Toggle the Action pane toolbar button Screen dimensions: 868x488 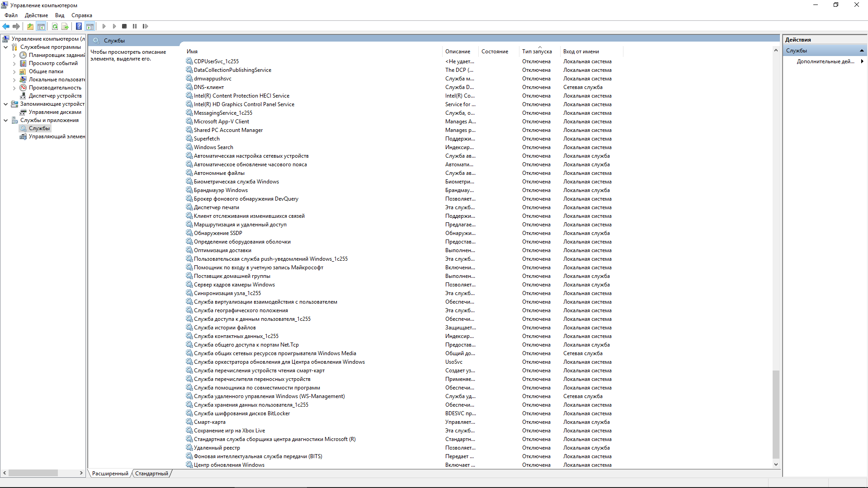[x=90, y=26]
